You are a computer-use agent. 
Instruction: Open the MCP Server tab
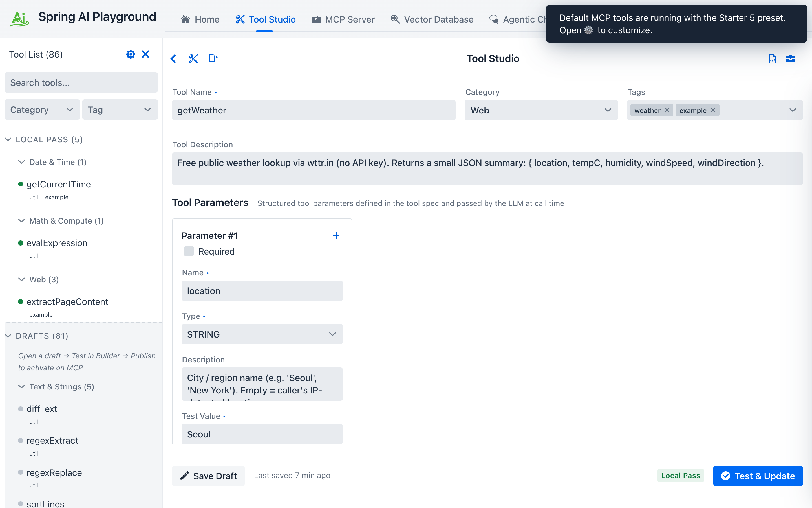tap(343, 19)
